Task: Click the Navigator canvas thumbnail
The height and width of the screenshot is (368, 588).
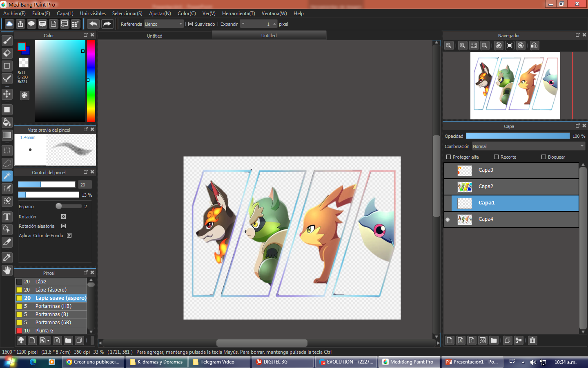Action: [x=515, y=85]
